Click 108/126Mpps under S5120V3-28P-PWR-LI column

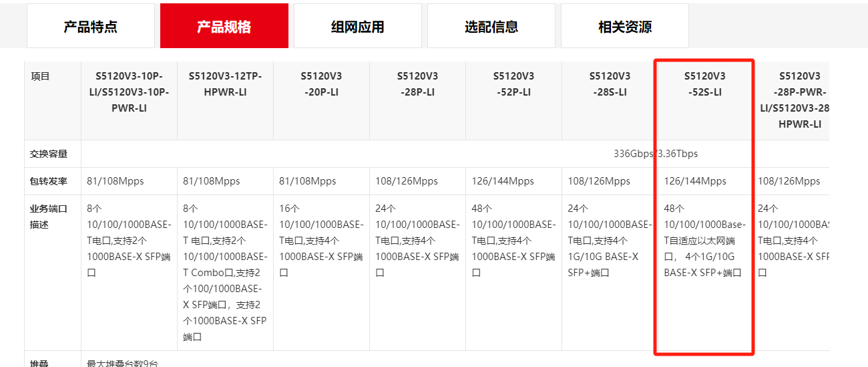click(789, 181)
